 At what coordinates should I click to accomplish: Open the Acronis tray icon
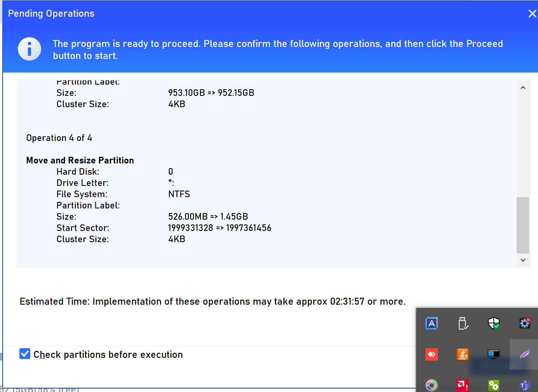[432, 323]
